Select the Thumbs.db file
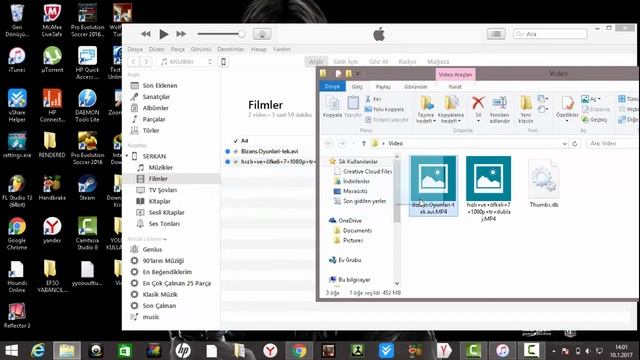640x360 pixels. tap(544, 184)
